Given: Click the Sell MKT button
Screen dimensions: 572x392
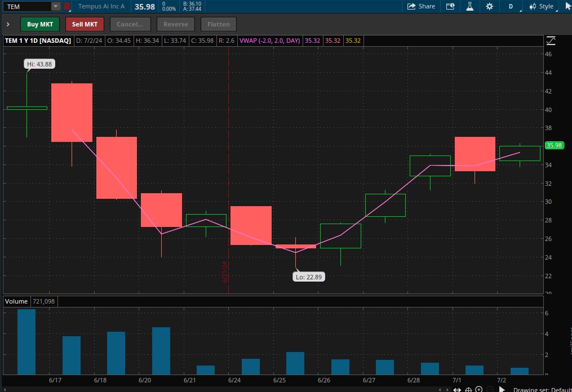Looking at the screenshot, I should [x=85, y=24].
